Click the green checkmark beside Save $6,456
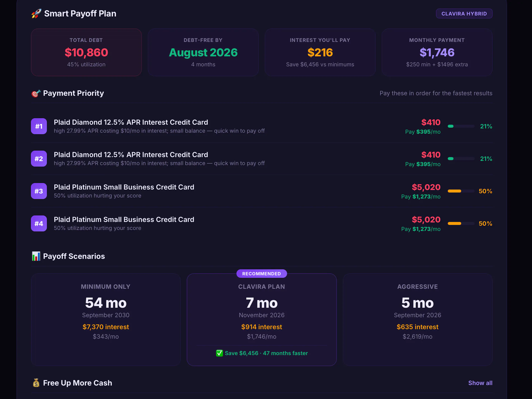 coord(219,353)
